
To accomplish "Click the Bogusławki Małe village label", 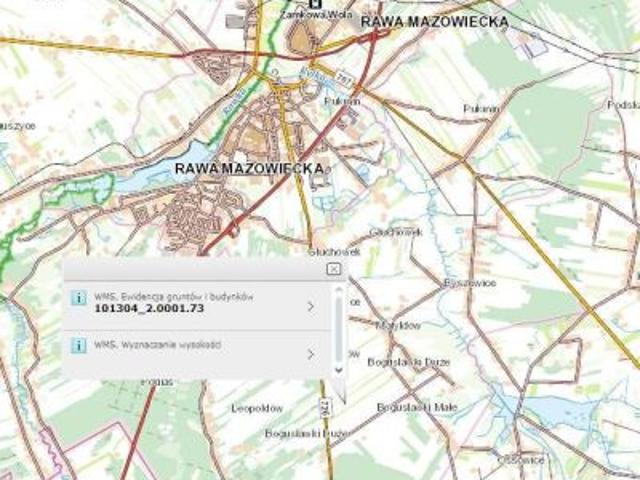I will 417,407.
